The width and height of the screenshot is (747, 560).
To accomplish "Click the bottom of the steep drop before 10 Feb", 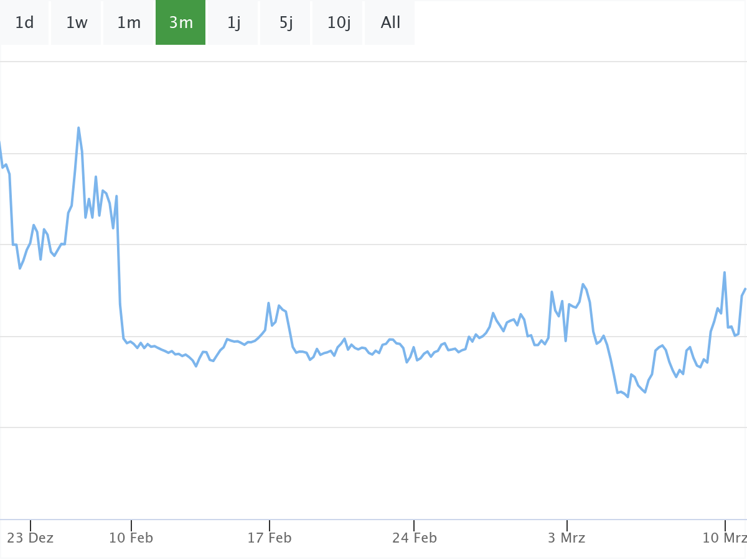I will coord(124,338).
